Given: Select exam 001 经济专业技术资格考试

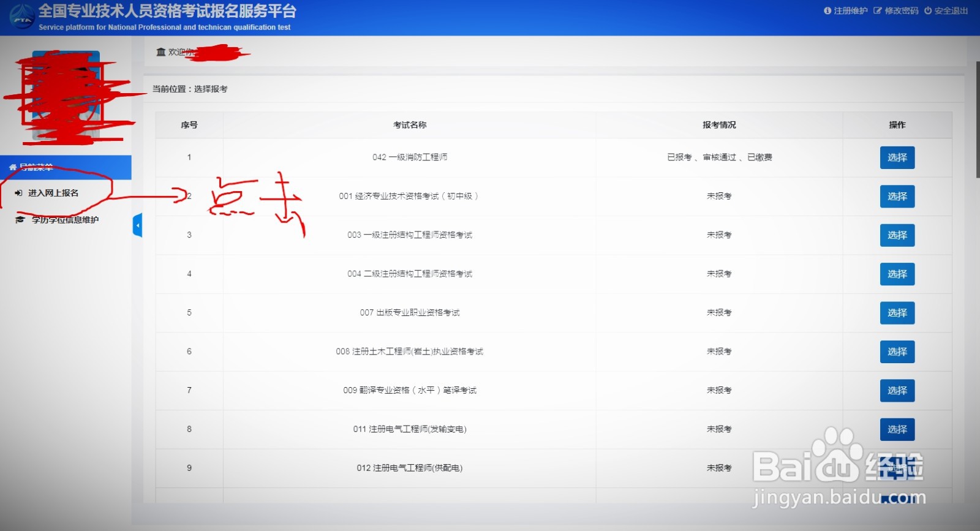Looking at the screenshot, I should pyautogui.click(x=897, y=197).
